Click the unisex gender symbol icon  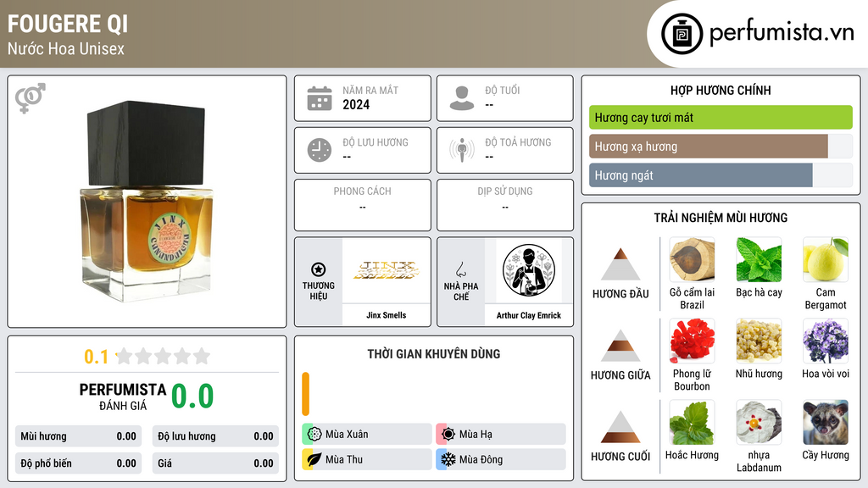click(30, 98)
